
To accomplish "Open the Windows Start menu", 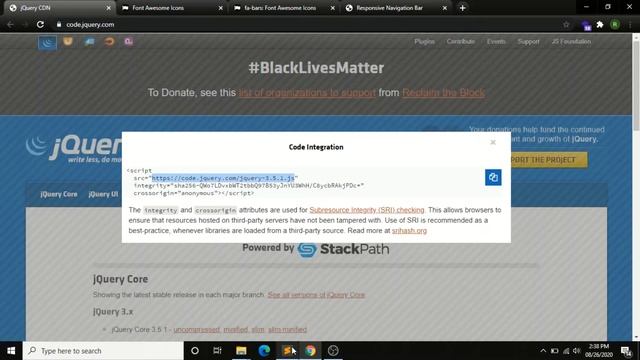I will 11,351.
